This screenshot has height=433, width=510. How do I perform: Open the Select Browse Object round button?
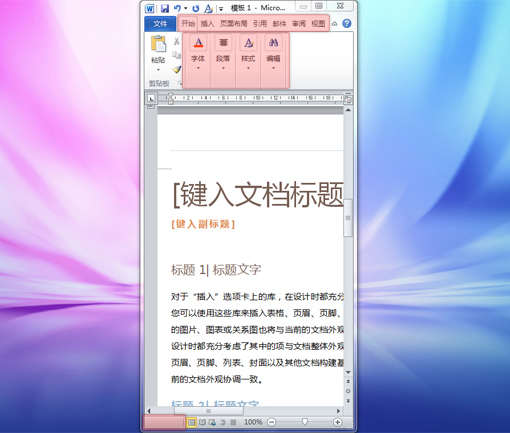348,391
